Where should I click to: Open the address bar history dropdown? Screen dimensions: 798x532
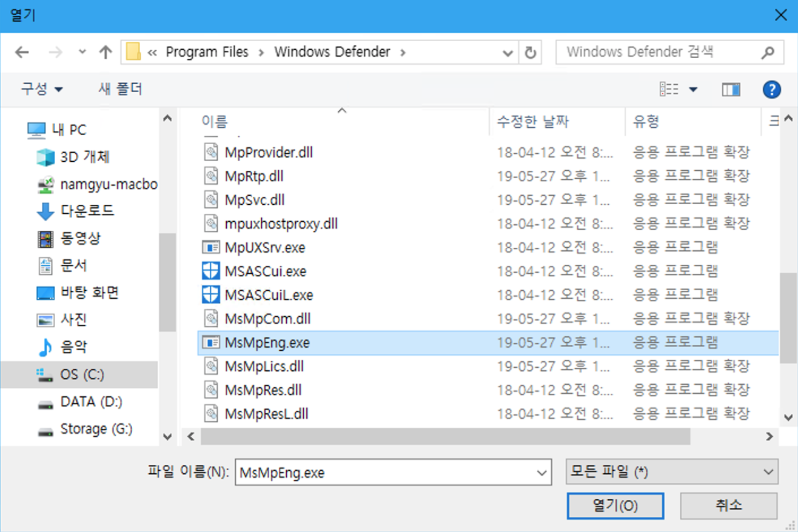(508, 53)
